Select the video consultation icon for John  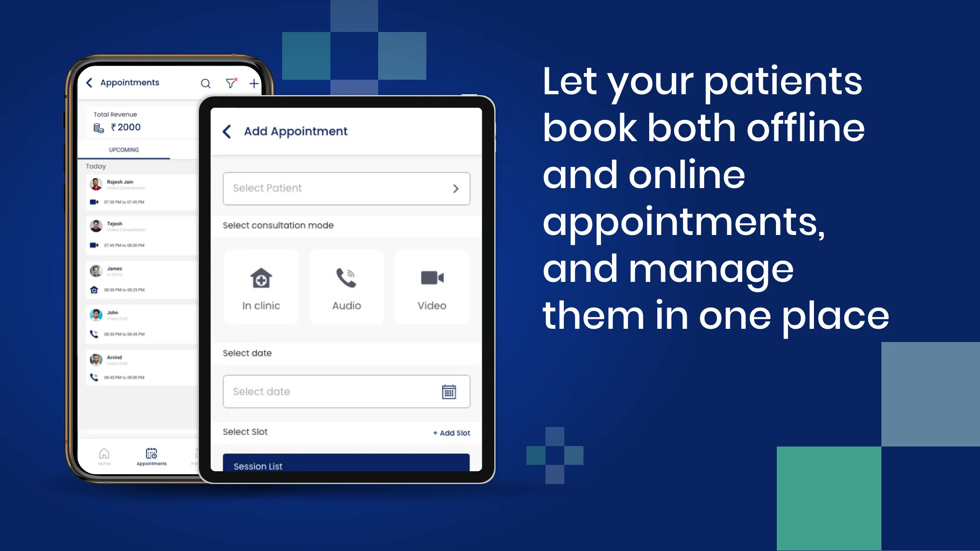click(x=93, y=333)
